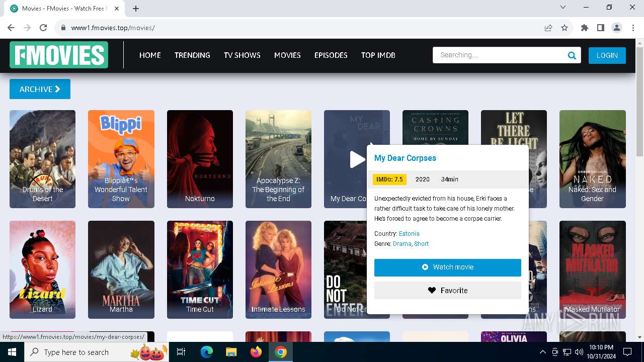644x362 pixels.
Task: Open the volume tray icon
Action: (579, 352)
